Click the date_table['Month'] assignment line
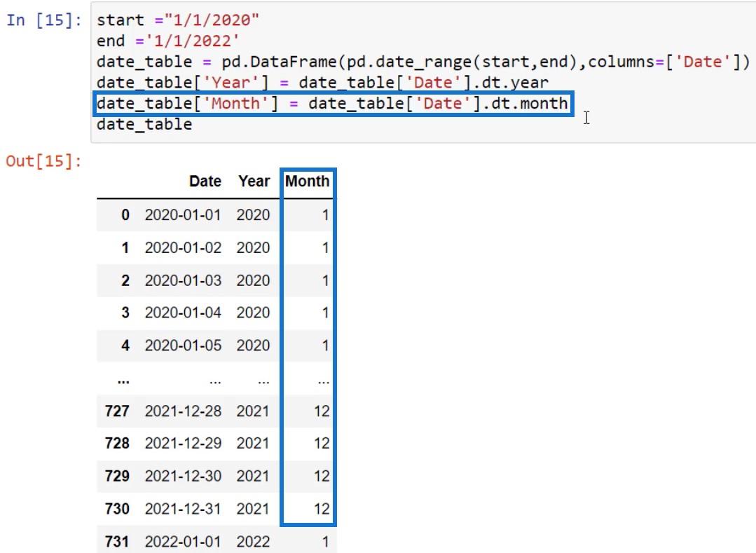The image size is (756, 553). pos(332,103)
